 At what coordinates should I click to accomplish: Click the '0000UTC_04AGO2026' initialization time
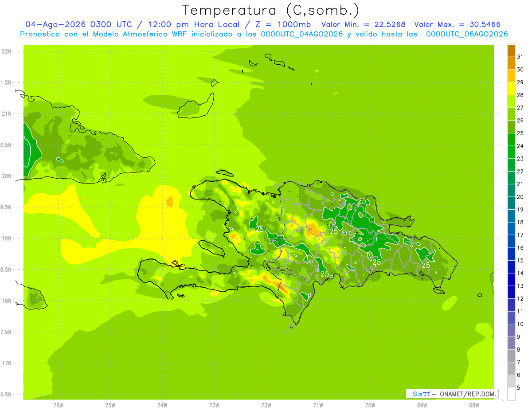click(301, 34)
